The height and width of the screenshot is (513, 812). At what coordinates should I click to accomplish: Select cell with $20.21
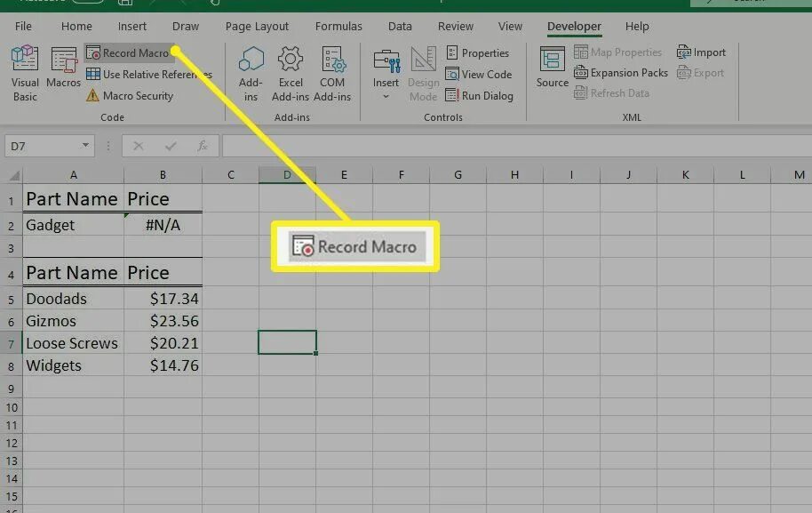[163, 343]
